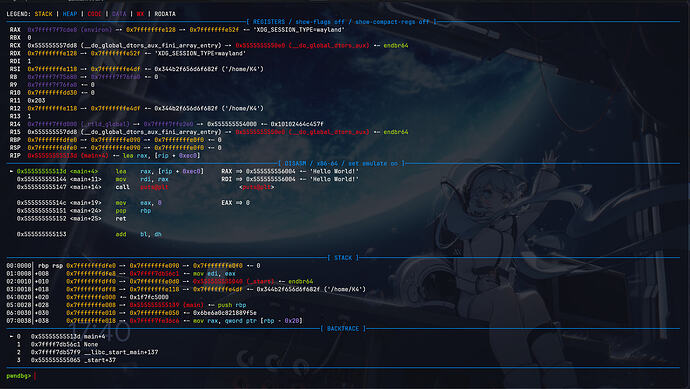Click the RAX name in registers list
Viewport: 690px width, 389px height.
point(15,29)
